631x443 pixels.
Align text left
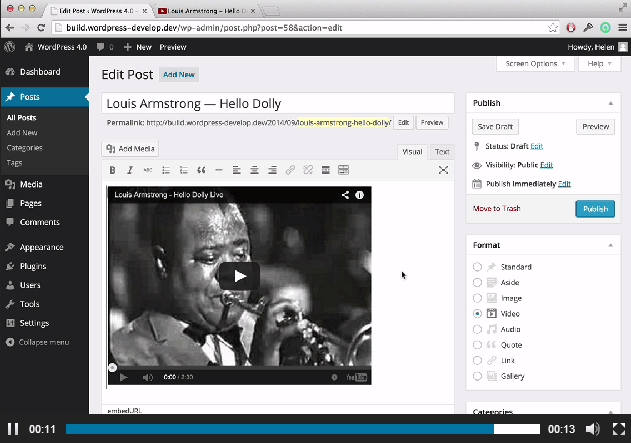(237, 170)
